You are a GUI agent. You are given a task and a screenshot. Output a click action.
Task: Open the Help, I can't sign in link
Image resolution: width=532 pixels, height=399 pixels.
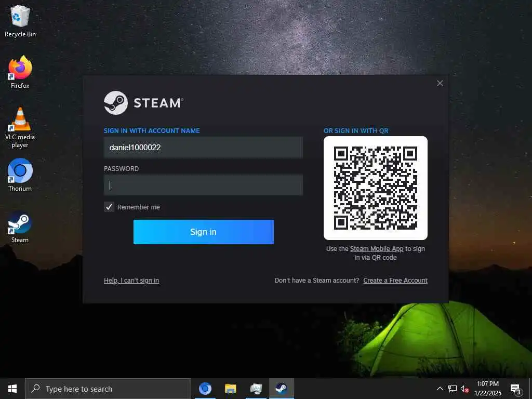131,280
